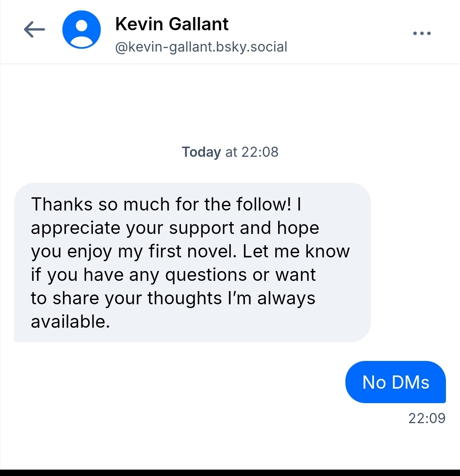
Task: Click empty chat area above the date
Action: coord(230,102)
